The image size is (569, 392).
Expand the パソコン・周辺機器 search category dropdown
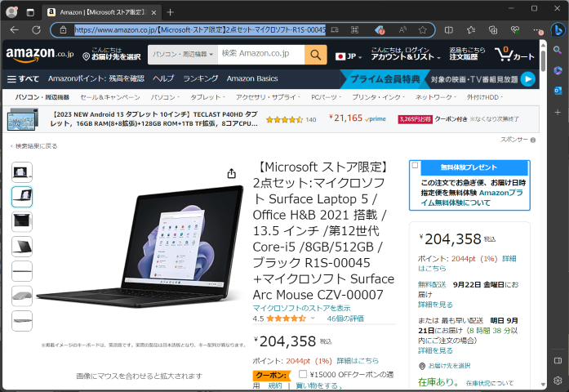pyautogui.click(x=183, y=55)
